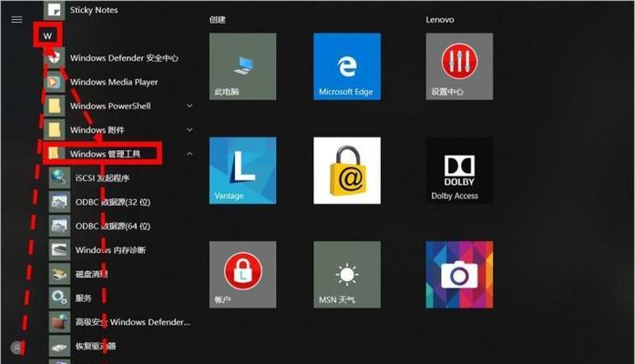This screenshot has width=635, height=364.
Task: Open the MSN 天气 weather tile
Action: click(x=347, y=275)
